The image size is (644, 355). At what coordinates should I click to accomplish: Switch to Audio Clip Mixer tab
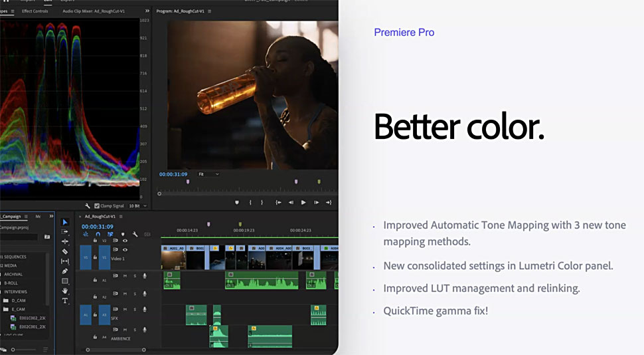(94, 11)
